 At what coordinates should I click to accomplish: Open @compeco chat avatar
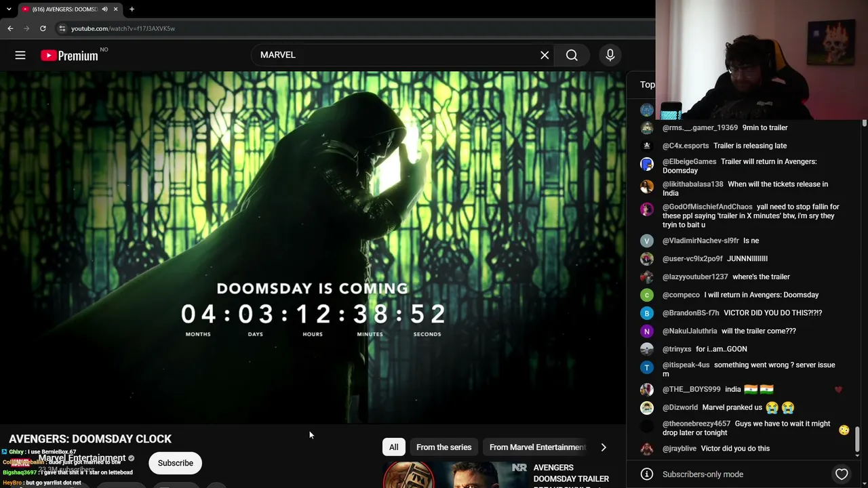coord(647,295)
